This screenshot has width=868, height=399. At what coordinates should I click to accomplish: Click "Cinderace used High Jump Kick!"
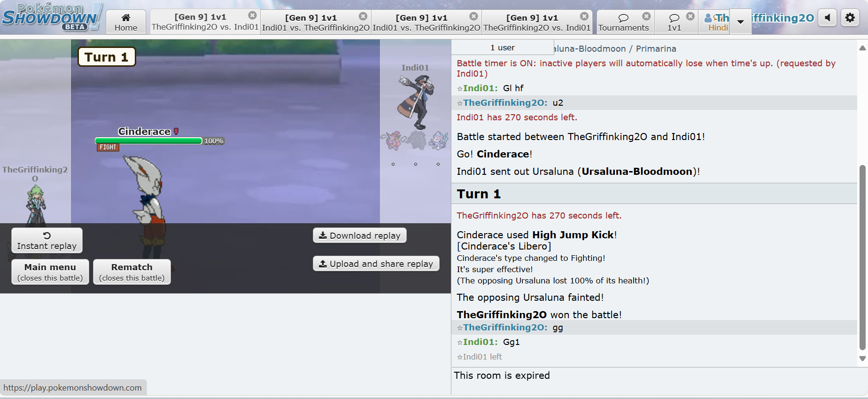point(537,235)
